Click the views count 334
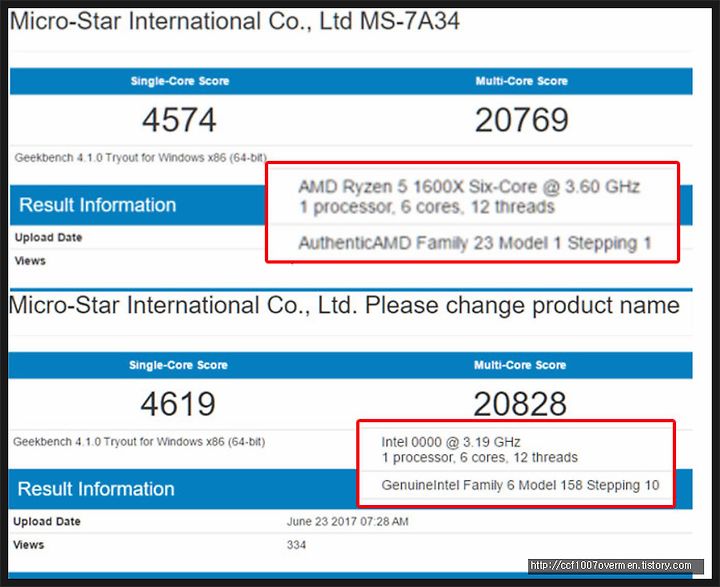This screenshot has height=587, width=720. coord(296,545)
